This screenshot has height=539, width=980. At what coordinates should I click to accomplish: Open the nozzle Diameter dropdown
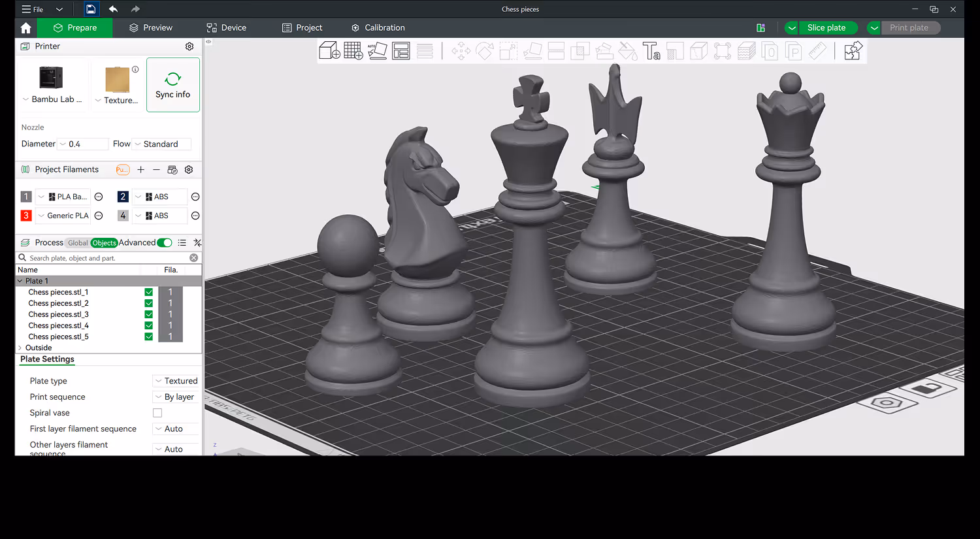(x=83, y=144)
